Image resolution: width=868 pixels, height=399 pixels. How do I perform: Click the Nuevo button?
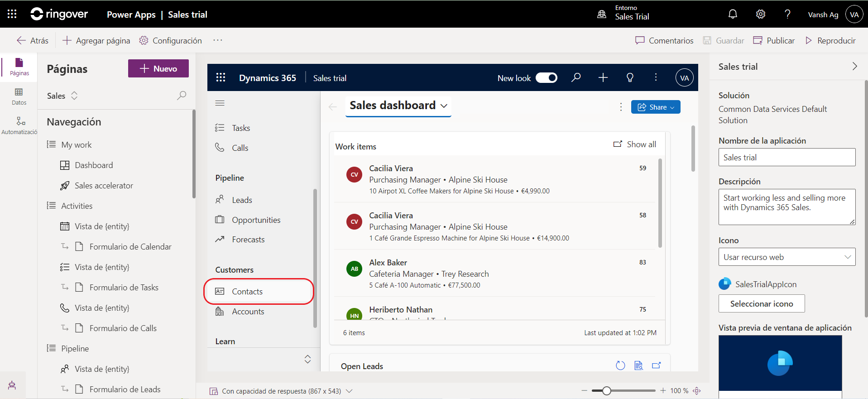tap(158, 68)
